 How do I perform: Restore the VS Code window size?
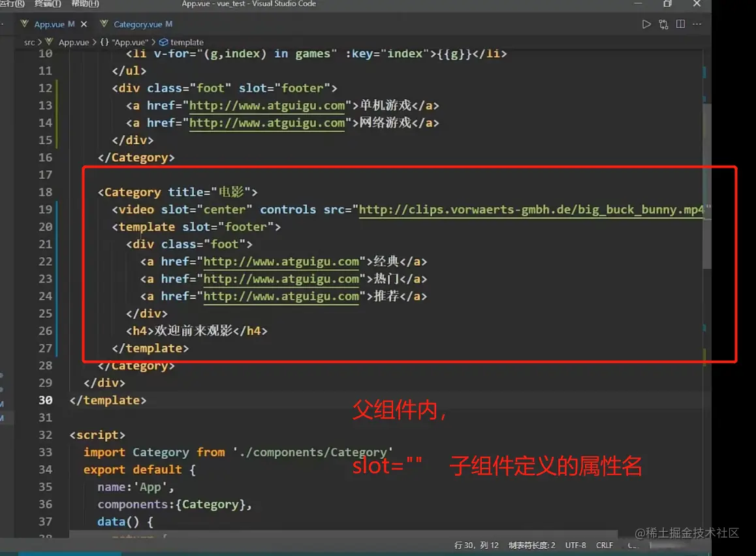point(667,4)
